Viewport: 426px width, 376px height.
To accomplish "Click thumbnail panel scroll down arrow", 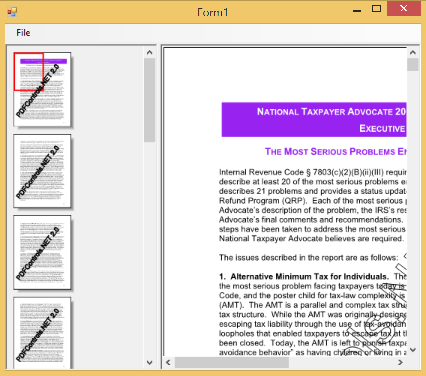I will coord(150,362).
